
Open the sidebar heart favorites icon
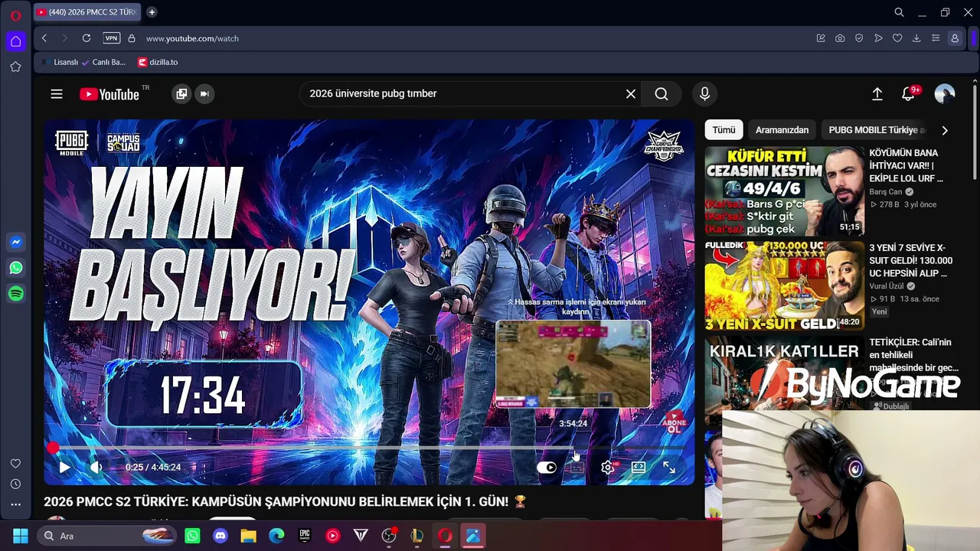(15, 464)
